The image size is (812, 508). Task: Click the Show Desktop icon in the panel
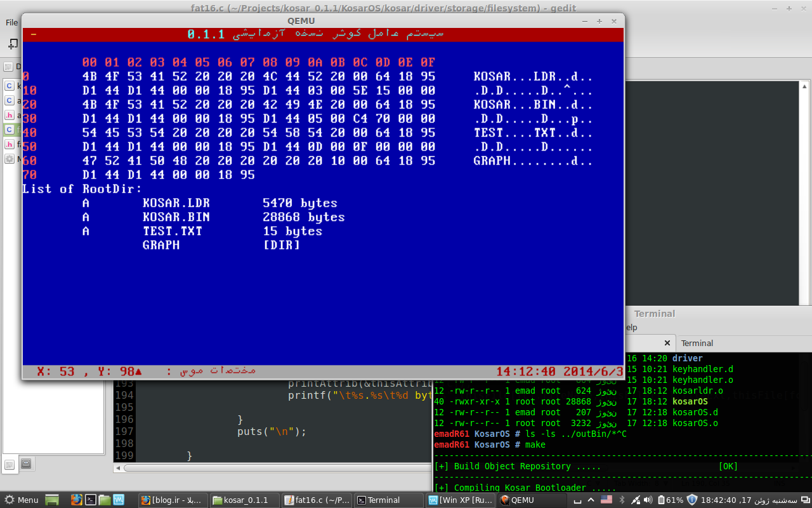tap(52, 500)
